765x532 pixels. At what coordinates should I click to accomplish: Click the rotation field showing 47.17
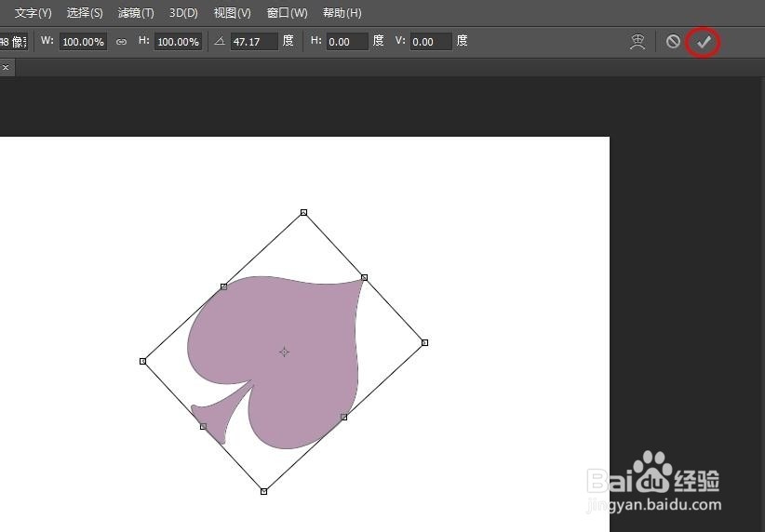(x=254, y=42)
